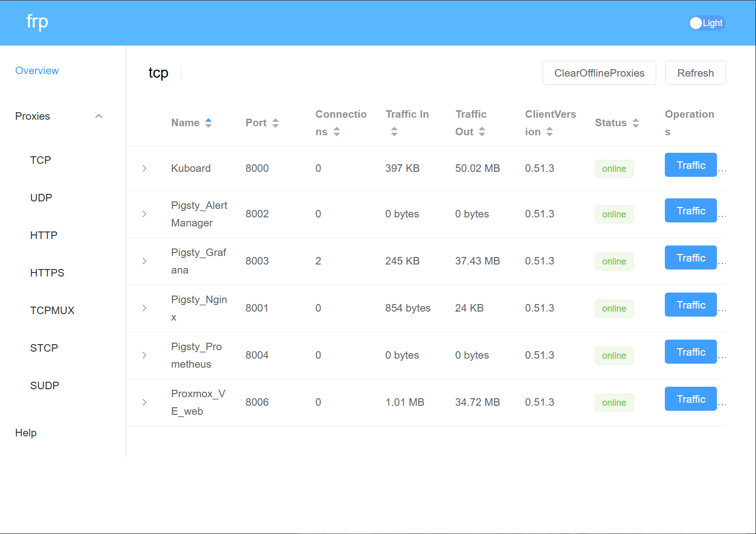Sort by ClientVersion sort arrows
756x534 pixels.
coord(550,132)
